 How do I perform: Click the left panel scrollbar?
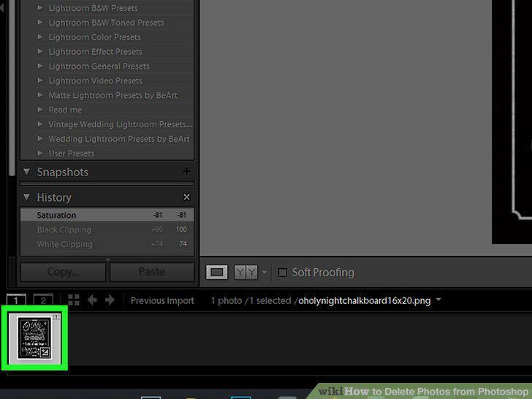click(x=12, y=88)
